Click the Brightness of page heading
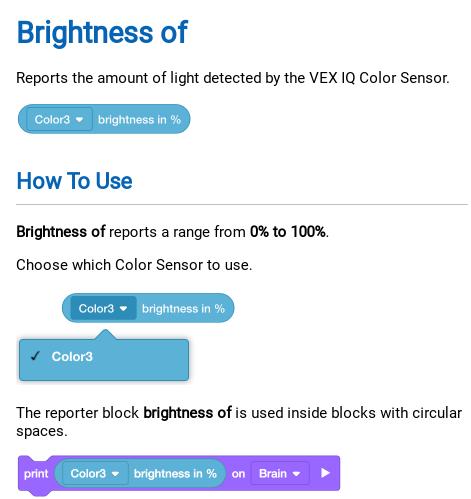The image size is (471, 499). click(102, 32)
